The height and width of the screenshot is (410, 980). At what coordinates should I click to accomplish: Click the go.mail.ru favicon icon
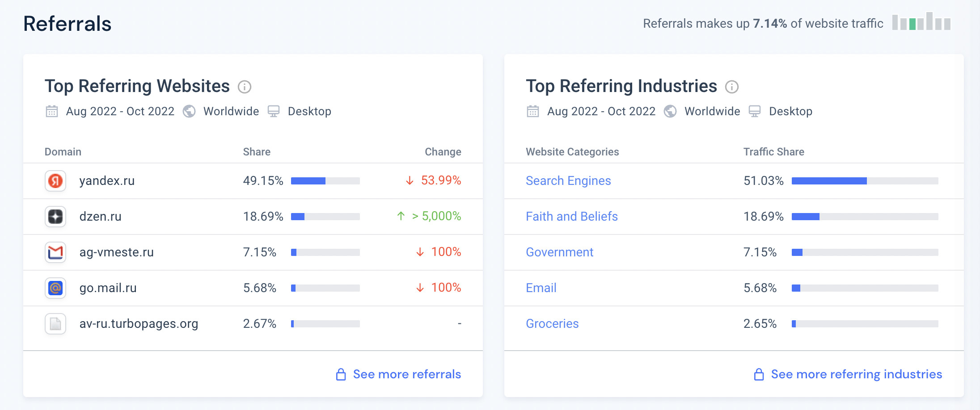click(55, 288)
